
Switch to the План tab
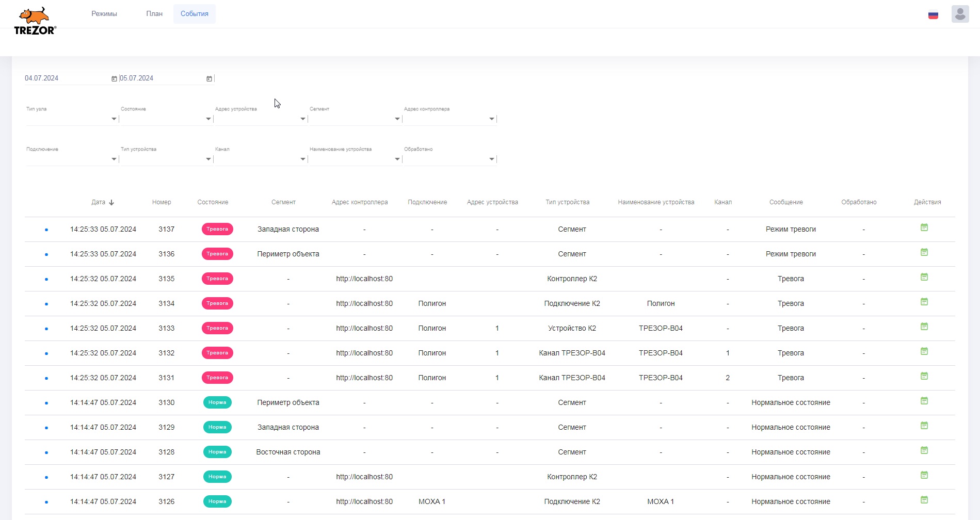pyautogui.click(x=154, y=14)
